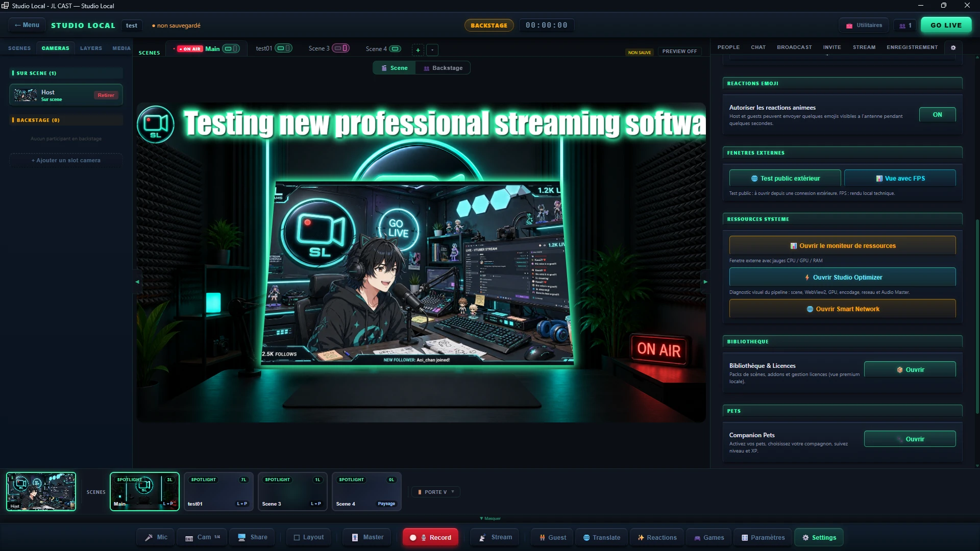980x551 pixels.
Task: Click the project name field 'test'
Action: (132, 26)
